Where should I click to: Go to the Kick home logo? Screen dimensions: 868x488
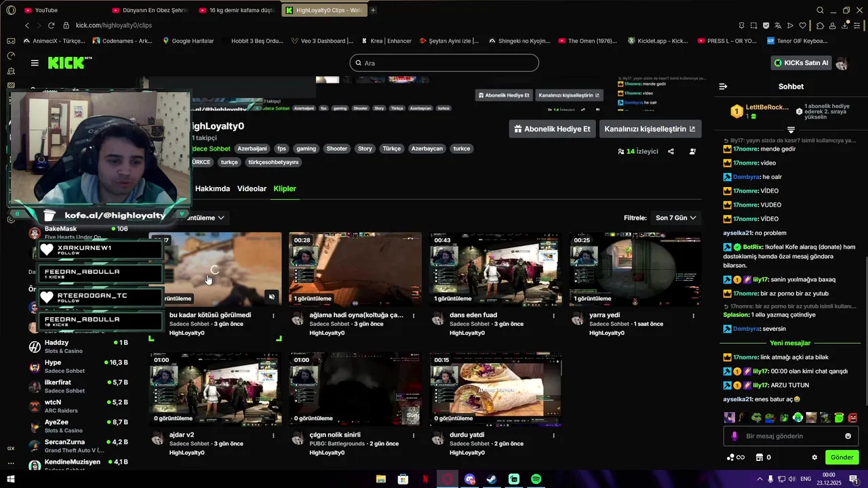[69, 63]
